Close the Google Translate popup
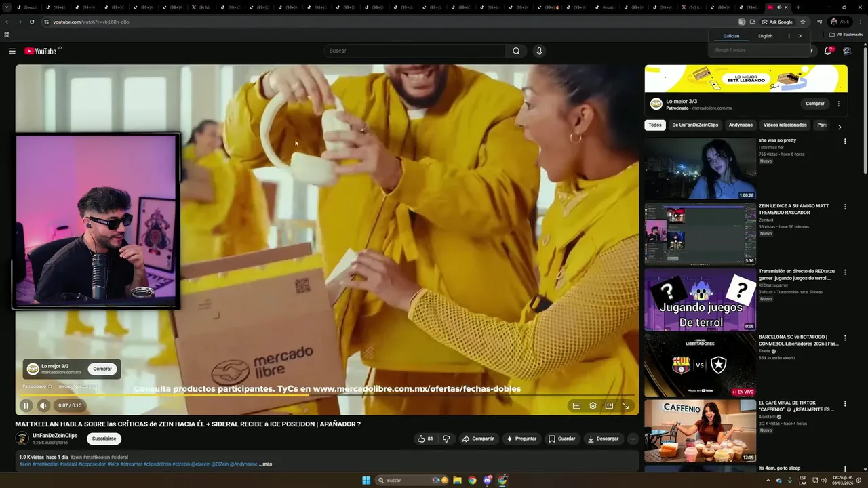 click(800, 36)
